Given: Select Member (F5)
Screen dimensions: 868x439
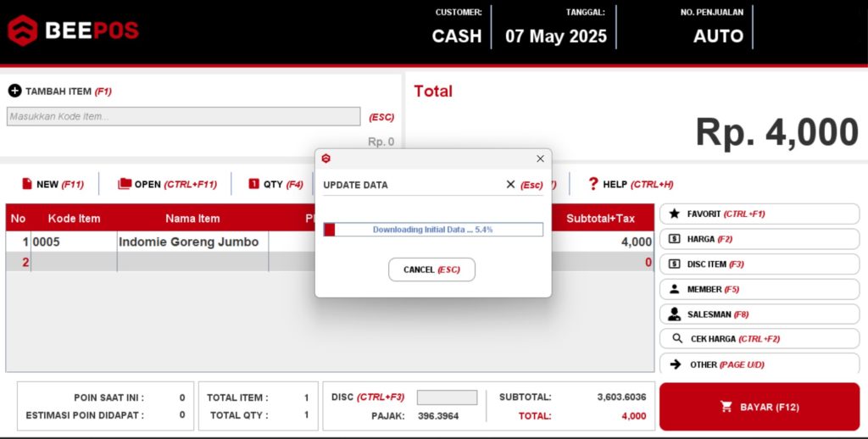Looking at the screenshot, I should (759, 289).
